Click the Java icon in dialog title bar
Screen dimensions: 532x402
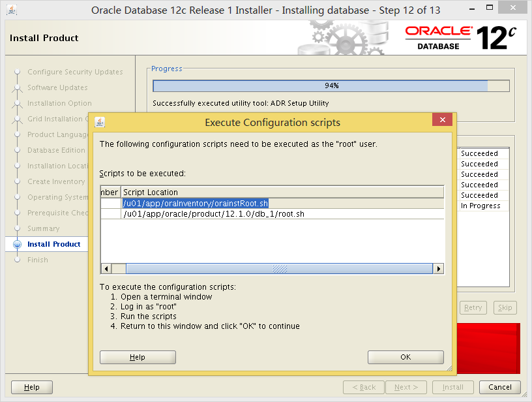coord(100,122)
